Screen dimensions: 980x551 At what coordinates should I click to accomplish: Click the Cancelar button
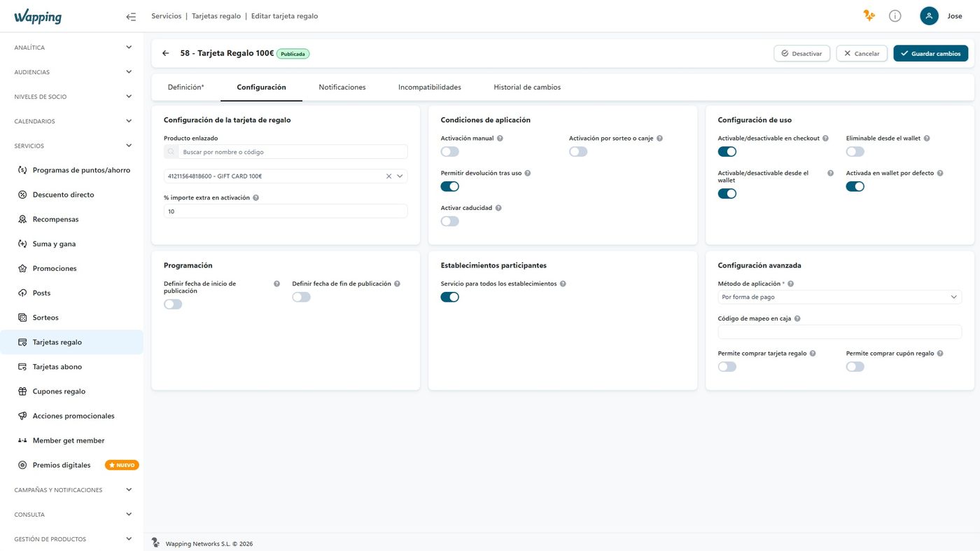click(862, 53)
